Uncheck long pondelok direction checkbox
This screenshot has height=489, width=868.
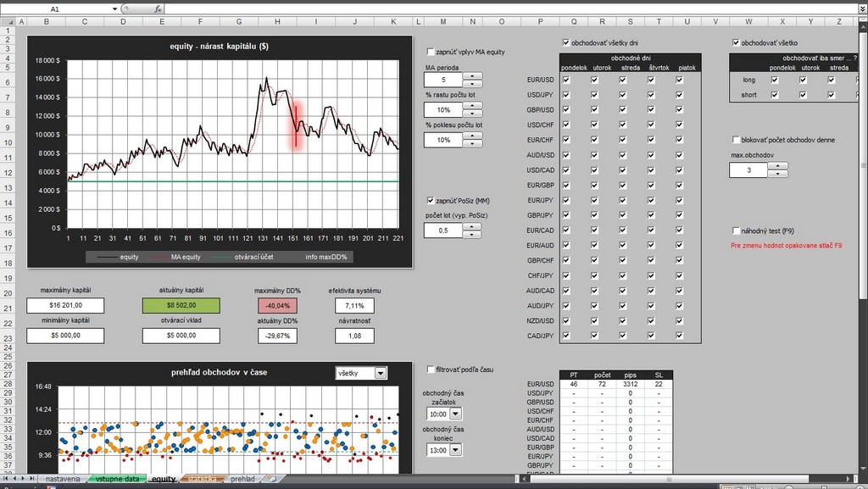[775, 80]
